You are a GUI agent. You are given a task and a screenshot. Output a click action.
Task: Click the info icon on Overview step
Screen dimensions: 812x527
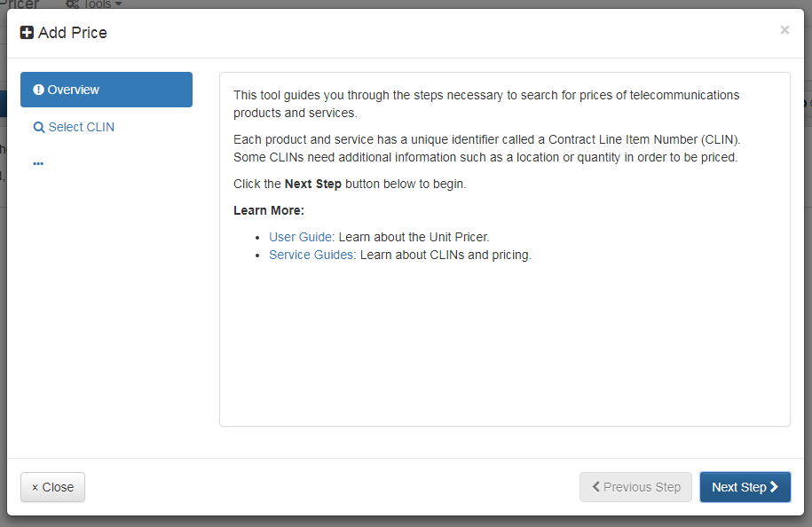[37, 89]
